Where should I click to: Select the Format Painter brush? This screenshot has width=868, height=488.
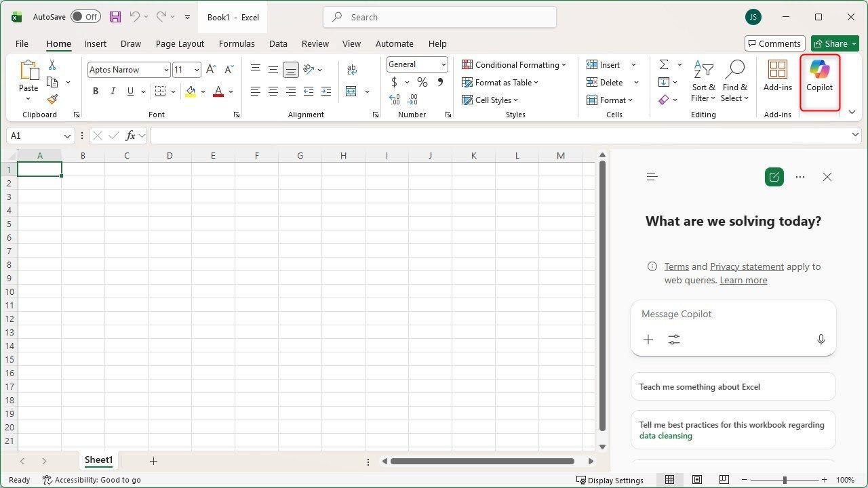coord(52,99)
